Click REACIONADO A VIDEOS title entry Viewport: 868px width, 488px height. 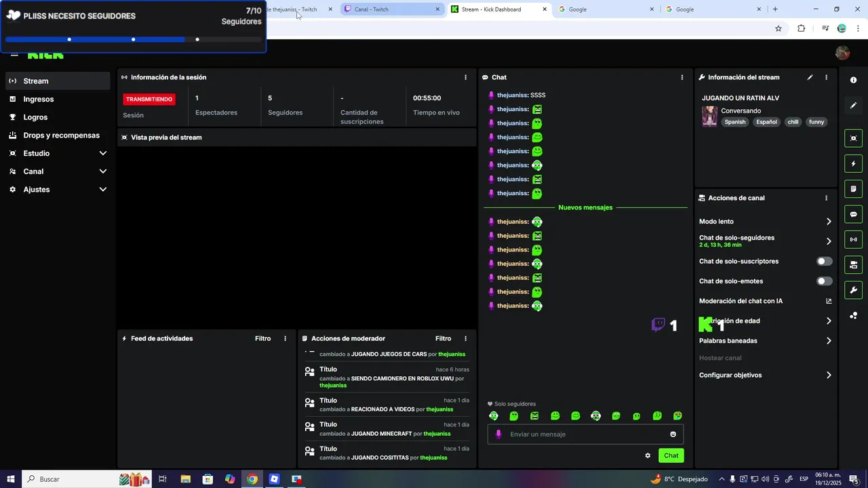click(387, 405)
